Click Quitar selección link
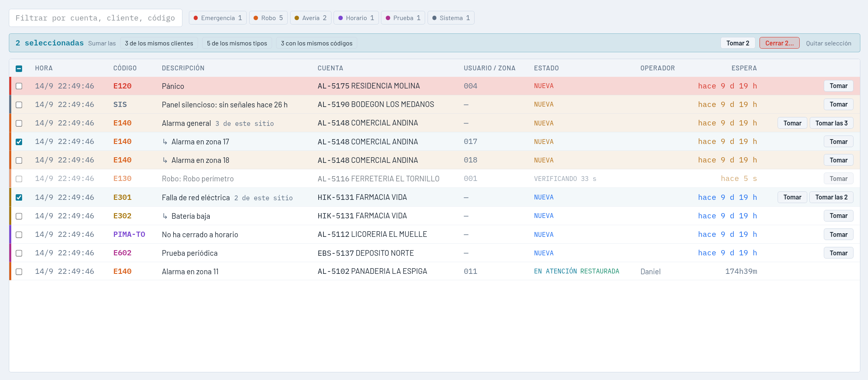This screenshot has height=380, width=868. 829,43
